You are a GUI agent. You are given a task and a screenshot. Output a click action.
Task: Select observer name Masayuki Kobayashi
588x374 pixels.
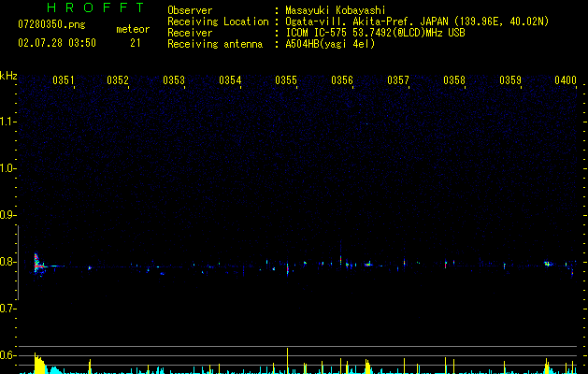tap(335, 10)
